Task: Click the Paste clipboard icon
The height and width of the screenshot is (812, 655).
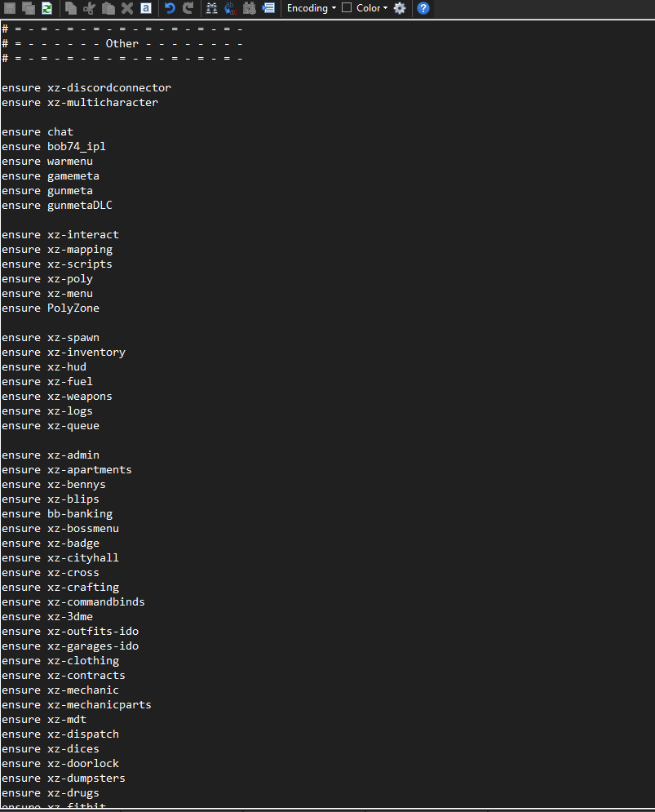Action: (x=108, y=8)
